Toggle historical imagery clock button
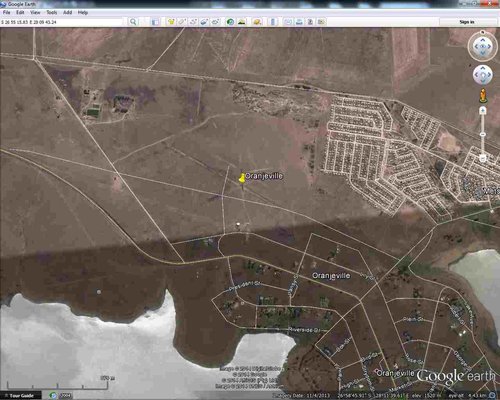The width and height of the screenshot is (500, 400). pyautogui.click(x=230, y=22)
